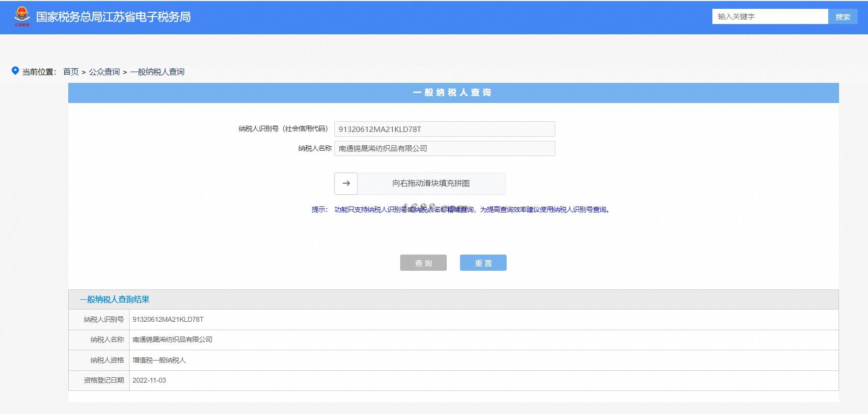Viewport: 868px width, 414px height.
Task: Focus the 输入关键字 search field
Action: [770, 17]
